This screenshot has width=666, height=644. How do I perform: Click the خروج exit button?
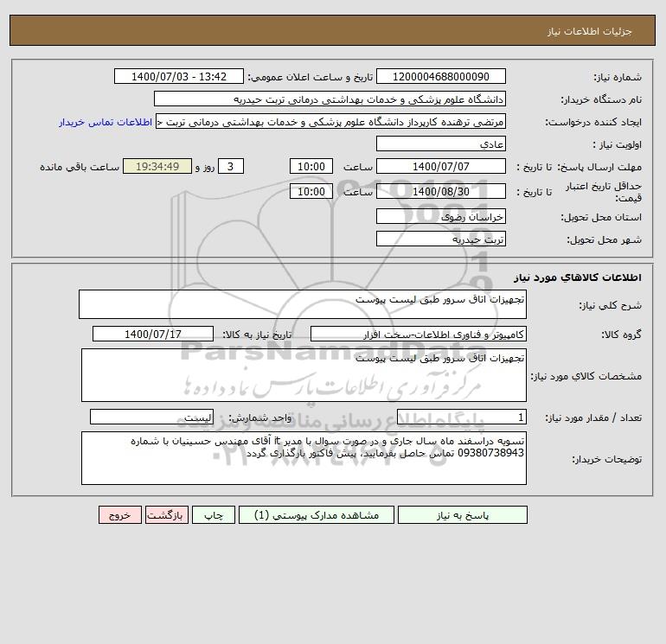[x=120, y=515]
